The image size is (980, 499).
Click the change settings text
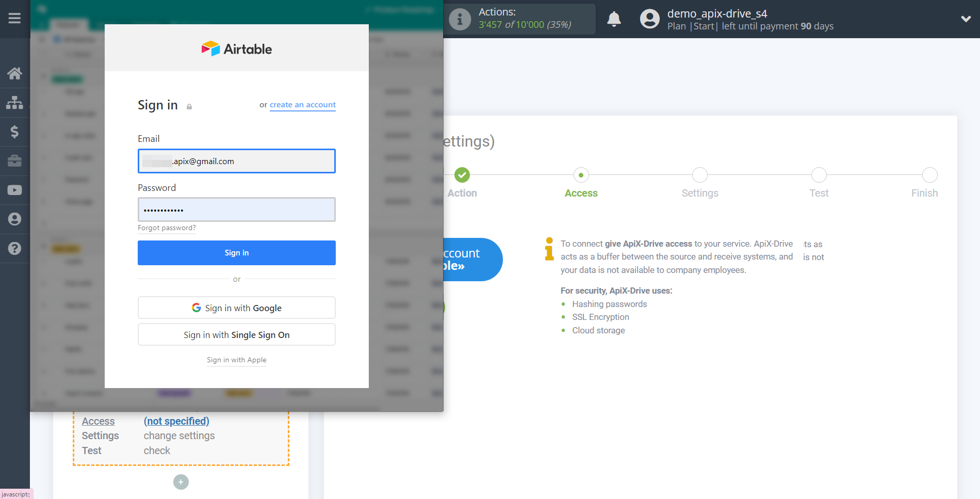point(179,436)
